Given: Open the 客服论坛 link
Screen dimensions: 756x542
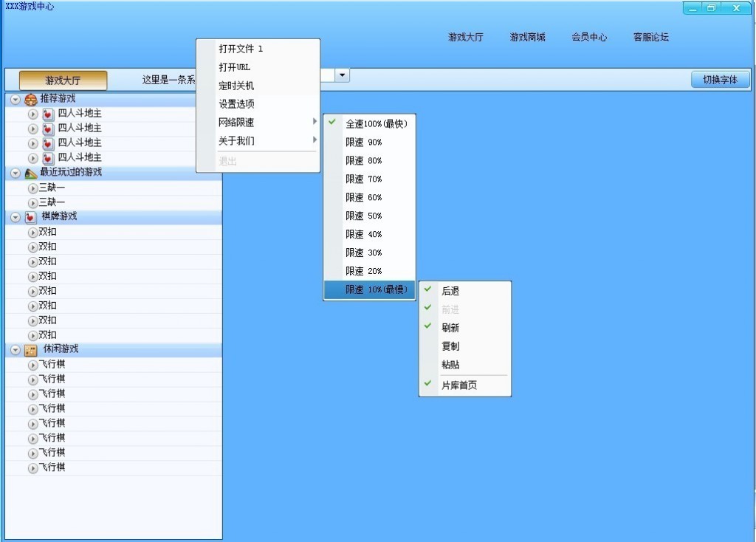Looking at the screenshot, I should pyautogui.click(x=650, y=37).
